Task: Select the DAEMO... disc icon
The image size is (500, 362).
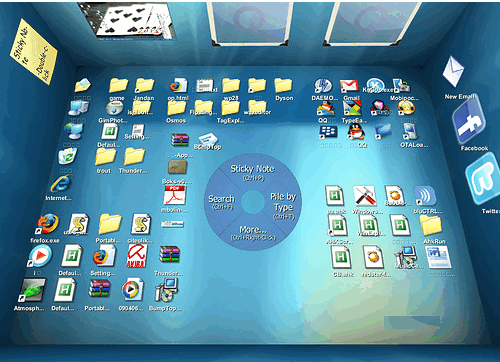Action: [x=323, y=86]
